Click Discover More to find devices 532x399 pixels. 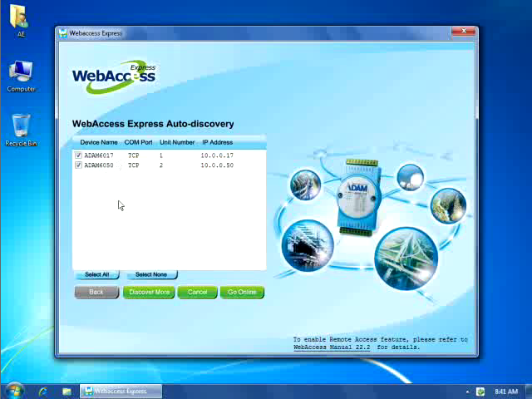click(x=149, y=292)
